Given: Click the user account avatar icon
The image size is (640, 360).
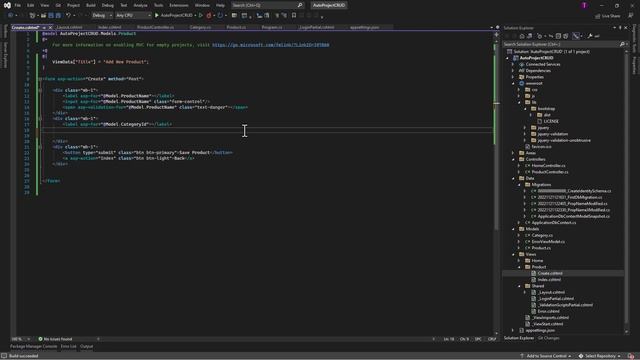Looking at the screenshot, I should pyautogui.click(x=584, y=5).
